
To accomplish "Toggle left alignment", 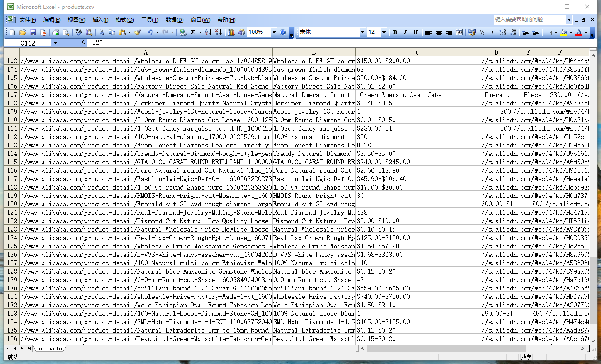I will (x=428, y=32).
